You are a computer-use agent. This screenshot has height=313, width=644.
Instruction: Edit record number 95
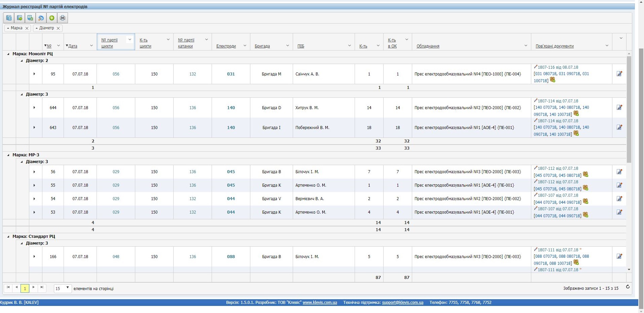click(x=619, y=74)
